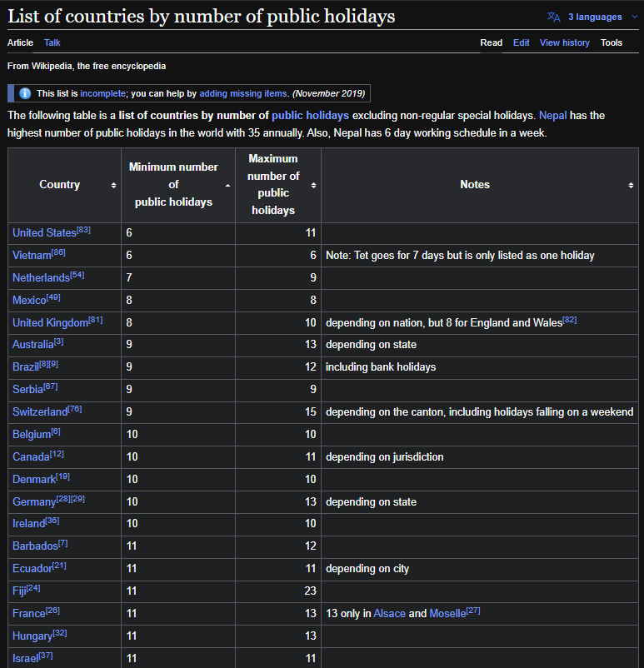644x668 pixels.
Task: Click the 'adding missing items' link
Action: (x=243, y=93)
